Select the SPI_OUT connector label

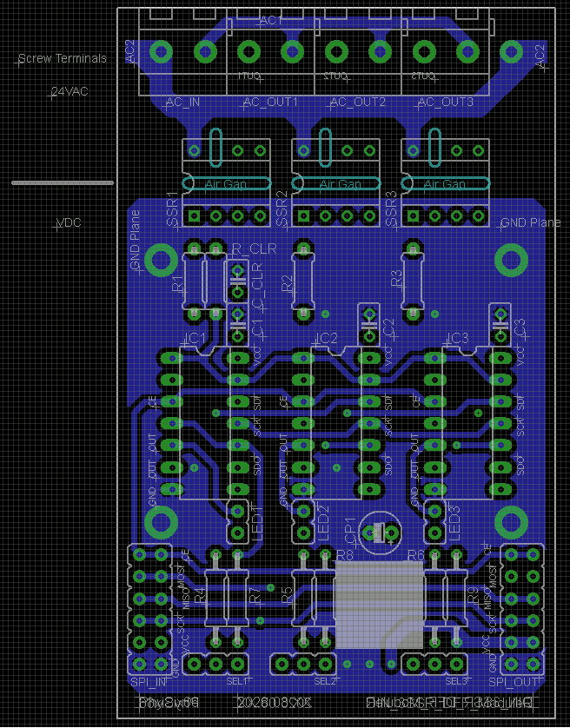coord(514,682)
